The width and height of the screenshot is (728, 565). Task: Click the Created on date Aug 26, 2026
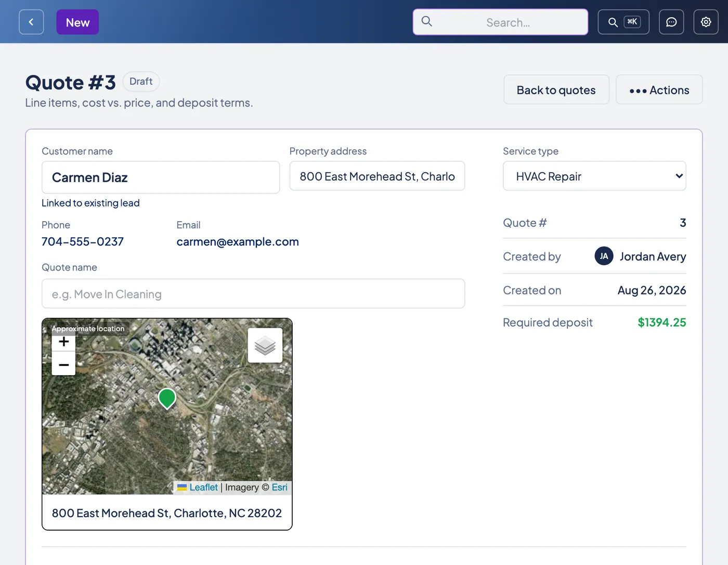[x=652, y=290]
